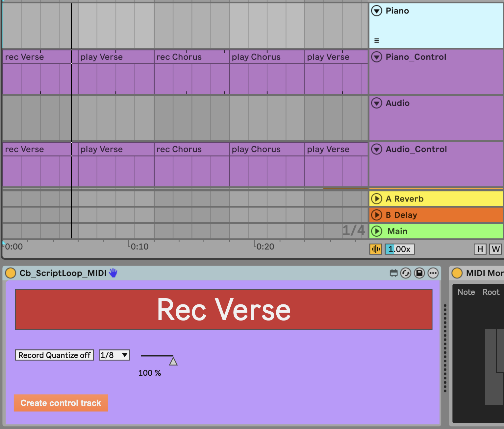Toggle the Record Quantize off button

(x=54, y=355)
